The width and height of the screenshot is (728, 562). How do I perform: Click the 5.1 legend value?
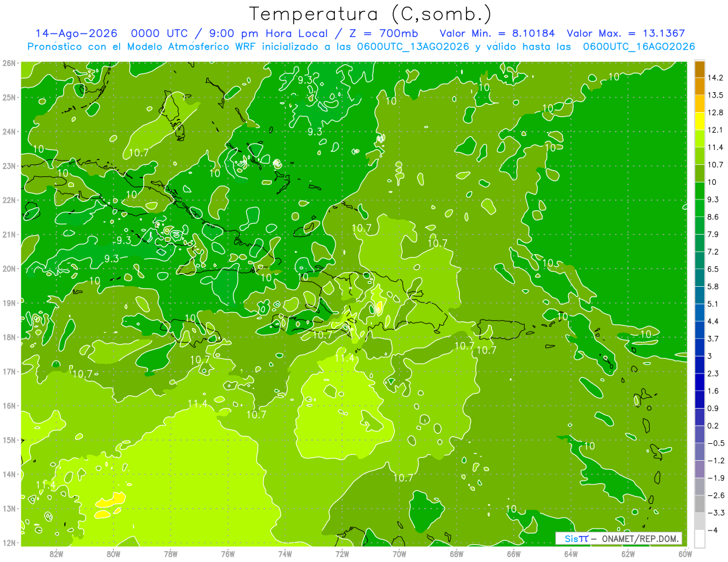(x=713, y=304)
